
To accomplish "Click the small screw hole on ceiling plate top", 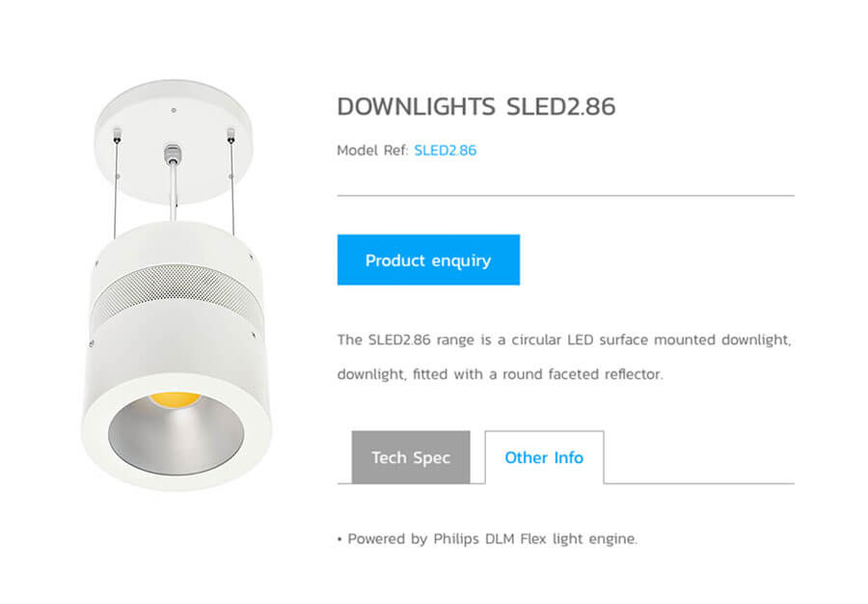I will [x=174, y=111].
